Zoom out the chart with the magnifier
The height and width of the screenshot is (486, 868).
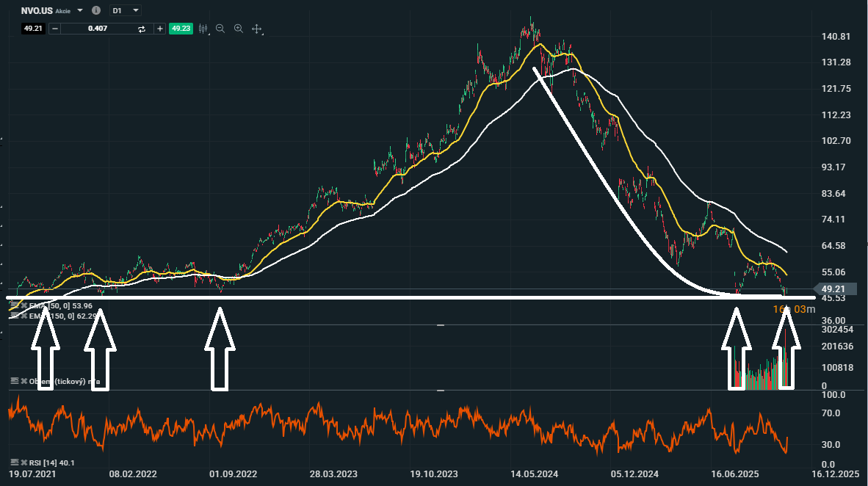(x=220, y=29)
